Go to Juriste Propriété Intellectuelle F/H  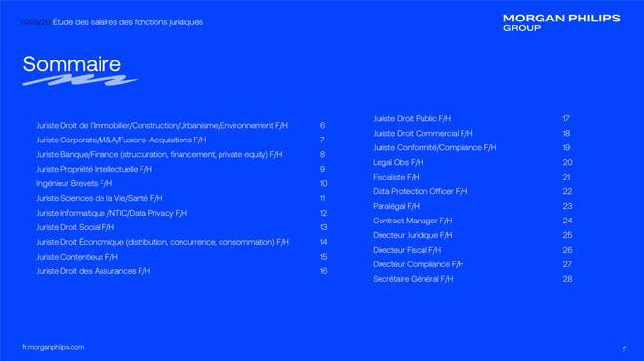(94, 169)
